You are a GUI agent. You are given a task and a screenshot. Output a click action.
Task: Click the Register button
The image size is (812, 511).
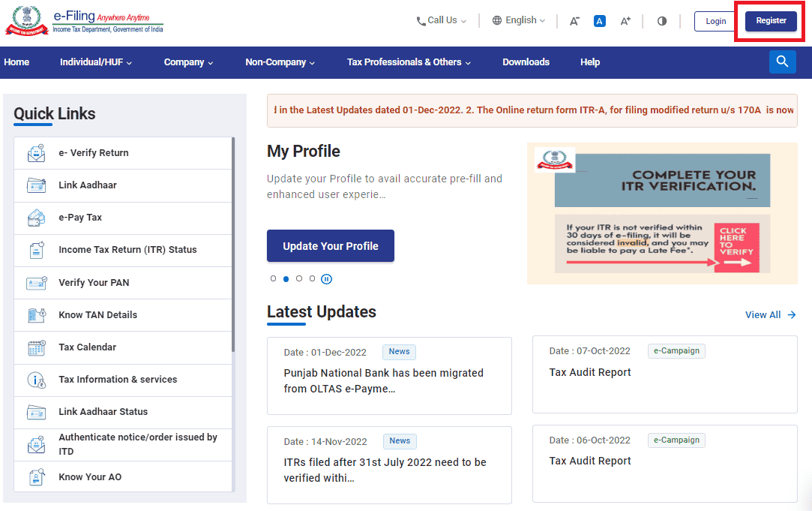[771, 21]
